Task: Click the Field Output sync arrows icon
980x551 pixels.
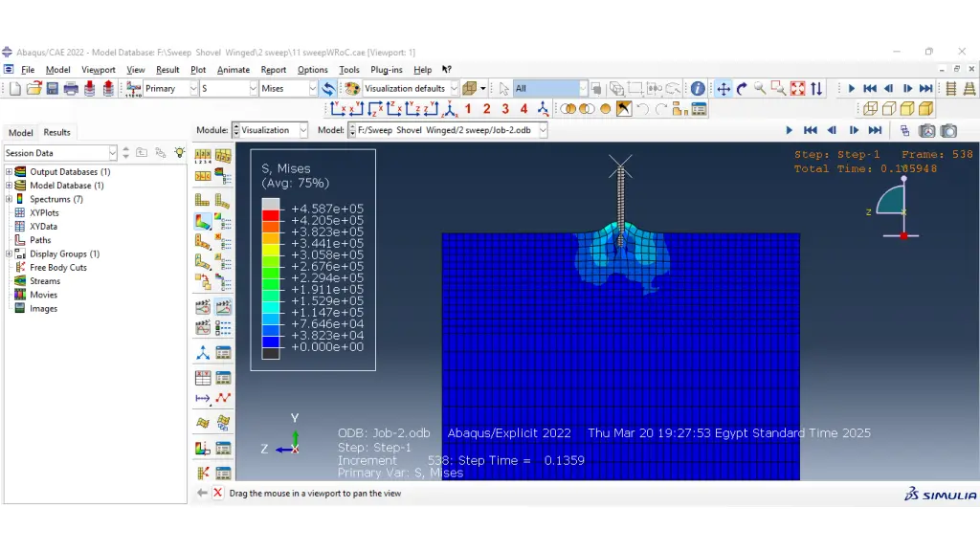Action: [328, 89]
